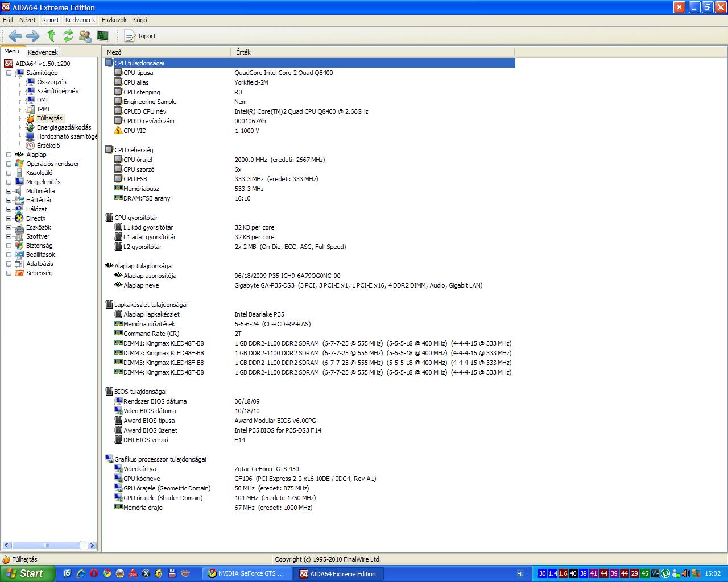The image size is (728, 582).
Task: Select the DIMM3: Kingmax KLED48F-B8 row
Action: (309, 363)
